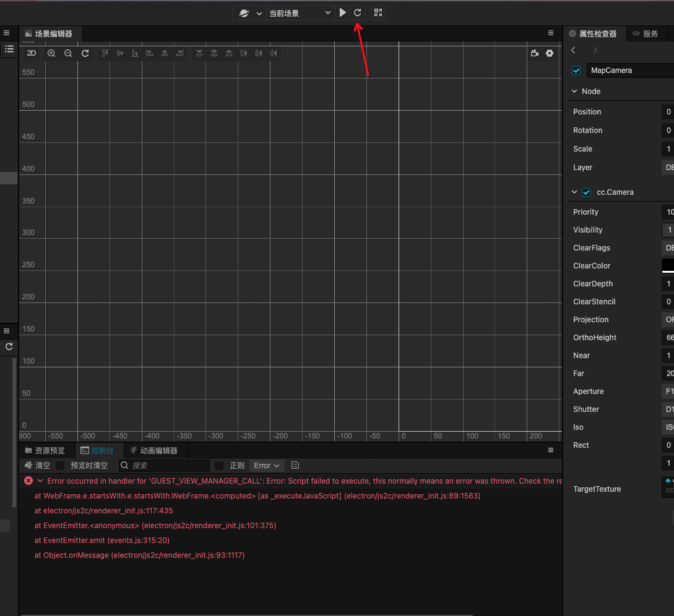Distribute nodes by left edges
Screen dimensions: 674x616
tap(244, 53)
